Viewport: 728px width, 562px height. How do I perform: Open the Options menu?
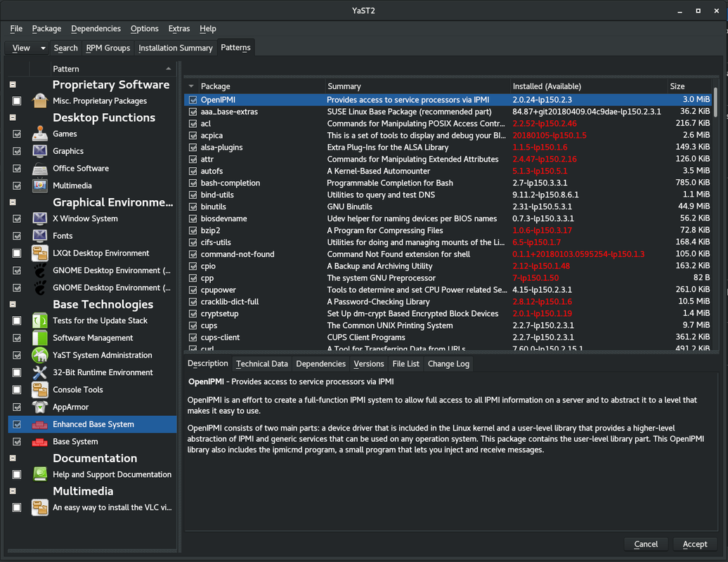click(x=144, y=29)
